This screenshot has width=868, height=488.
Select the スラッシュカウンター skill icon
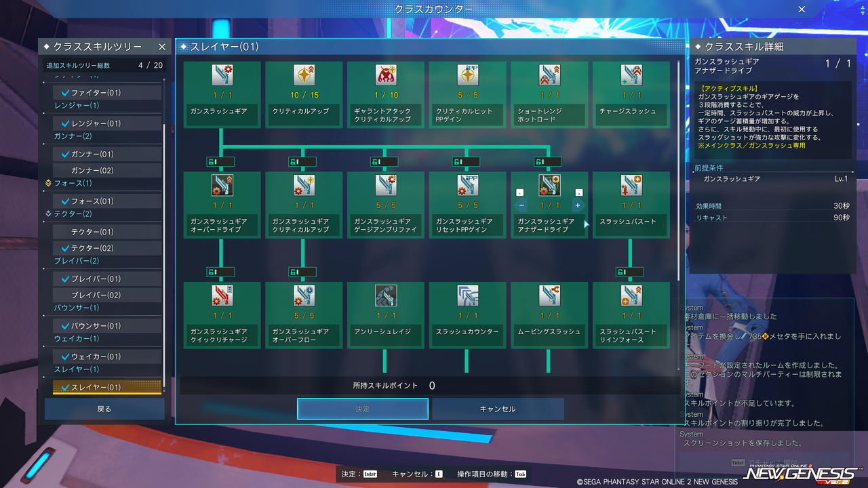[468, 296]
